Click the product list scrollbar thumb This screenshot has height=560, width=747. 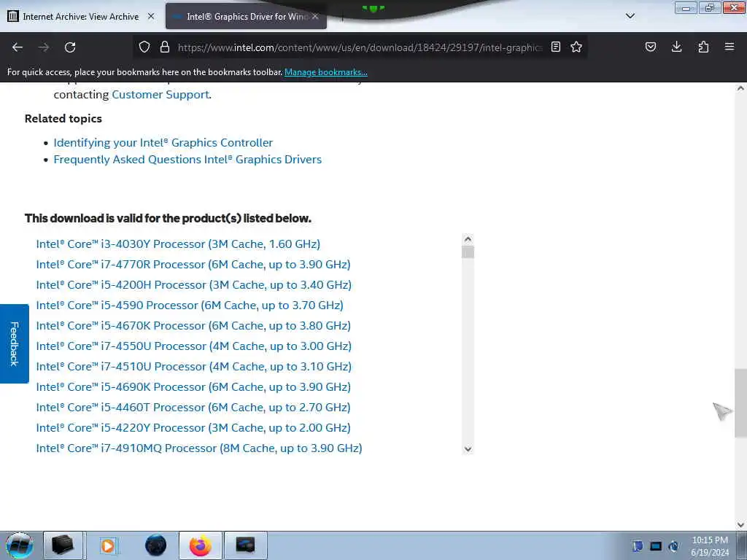tap(468, 252)
